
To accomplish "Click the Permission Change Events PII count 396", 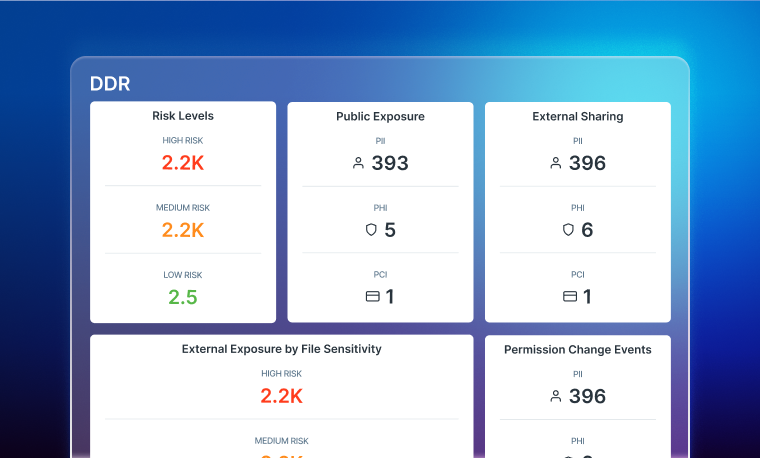I will pos(587,396).
